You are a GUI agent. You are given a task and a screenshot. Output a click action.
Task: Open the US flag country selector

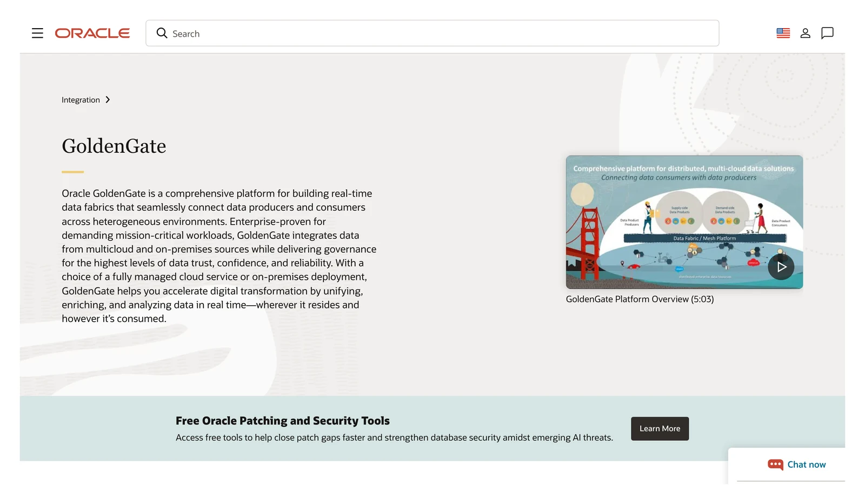click(783, 33)
